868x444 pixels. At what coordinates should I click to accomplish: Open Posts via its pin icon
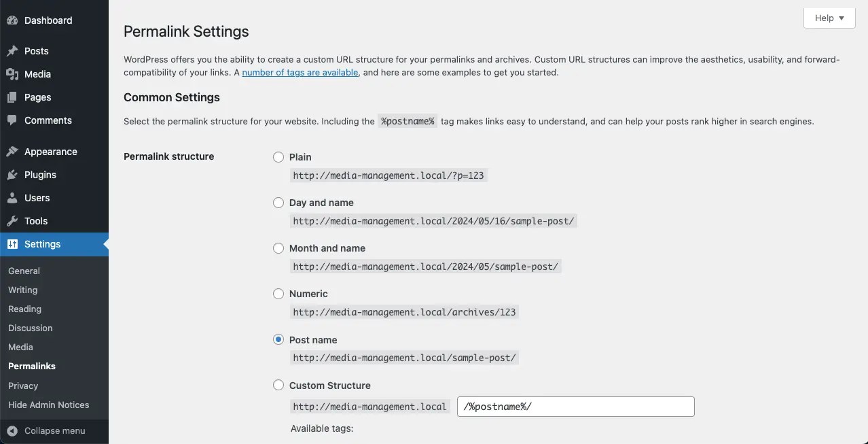[x=13, y=51]
